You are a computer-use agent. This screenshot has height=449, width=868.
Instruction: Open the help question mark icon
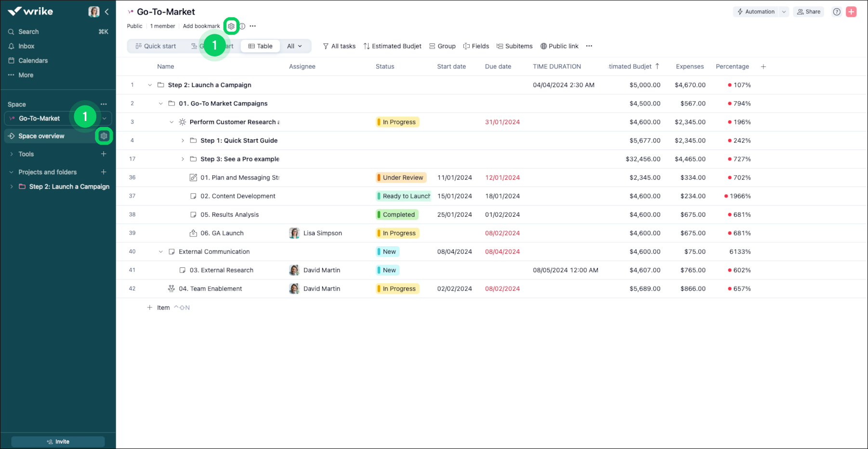click(837, 12)
